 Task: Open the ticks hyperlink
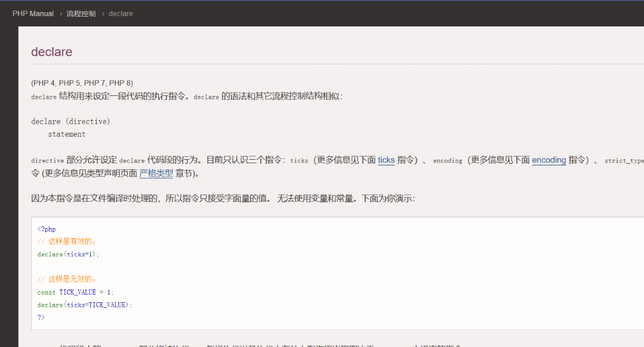click(x=386, y=160)
